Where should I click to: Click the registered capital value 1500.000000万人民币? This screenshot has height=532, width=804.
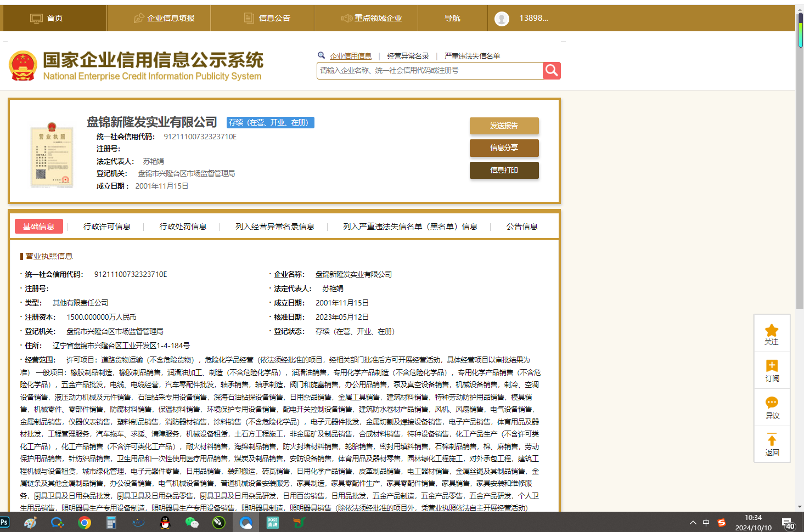click(x=102, y=317)
